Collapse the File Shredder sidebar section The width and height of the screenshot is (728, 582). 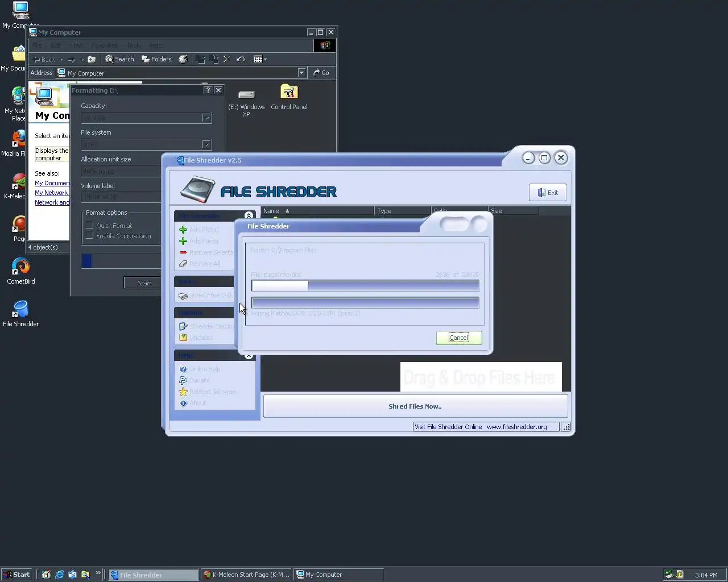pyautogui.click(x=249, y=215)
